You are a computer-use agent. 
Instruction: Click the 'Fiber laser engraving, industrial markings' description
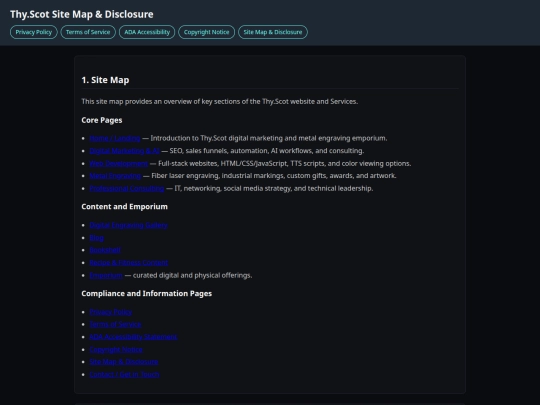(x=274, y=176)
